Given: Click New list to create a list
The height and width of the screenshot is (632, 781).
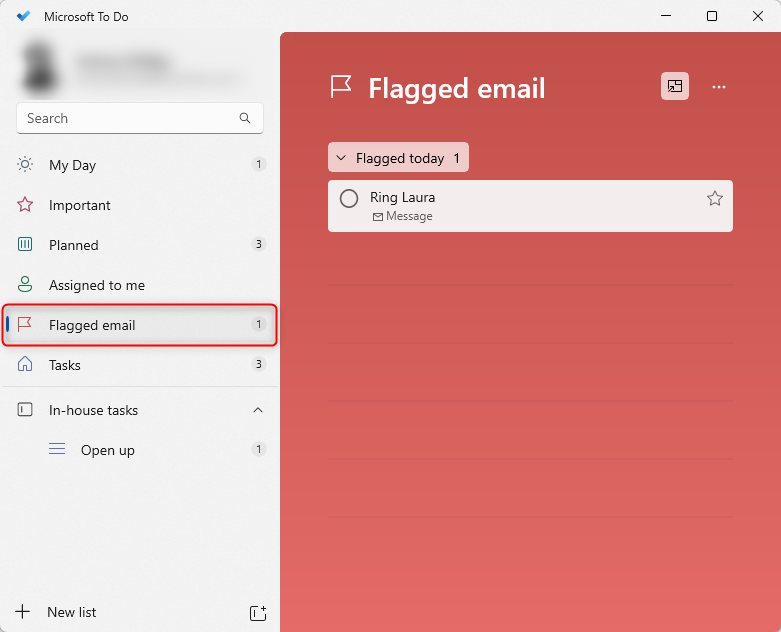Looking at the screenshot, I should (71, 612).
